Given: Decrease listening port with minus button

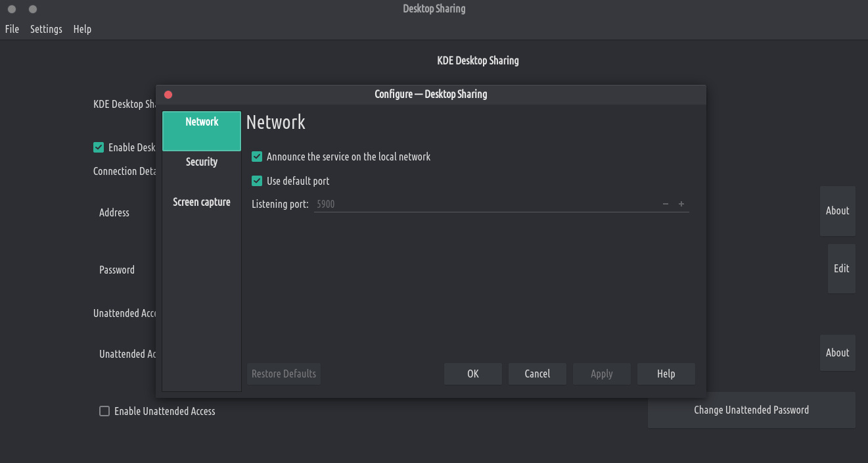Looking at the screenshot, I should [666, 204].
